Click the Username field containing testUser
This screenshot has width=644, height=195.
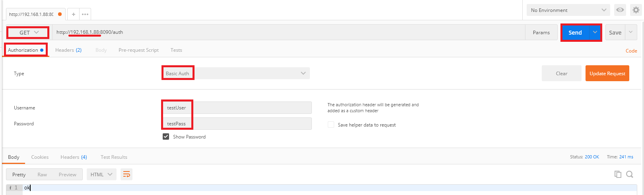[237, 108]
